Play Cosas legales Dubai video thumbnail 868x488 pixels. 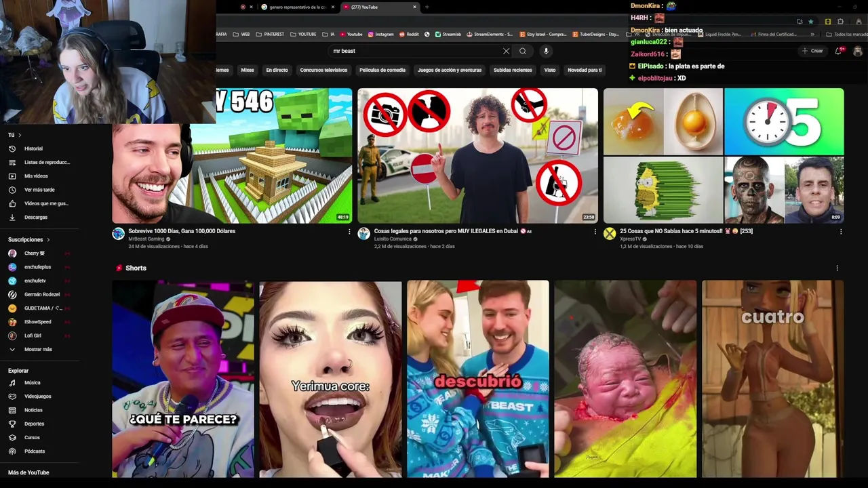click(478, 155)
